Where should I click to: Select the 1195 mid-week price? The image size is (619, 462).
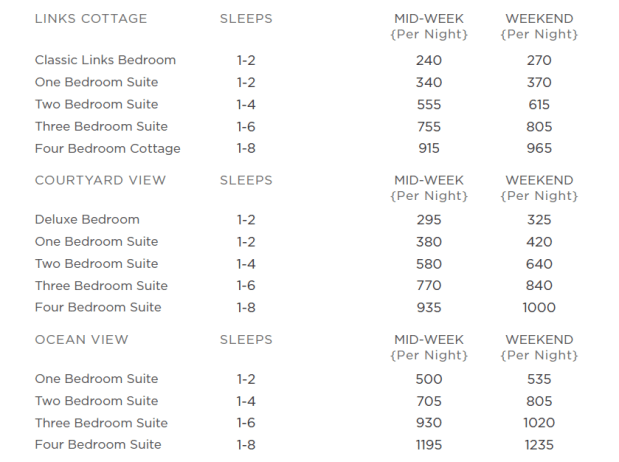point(429,445)
